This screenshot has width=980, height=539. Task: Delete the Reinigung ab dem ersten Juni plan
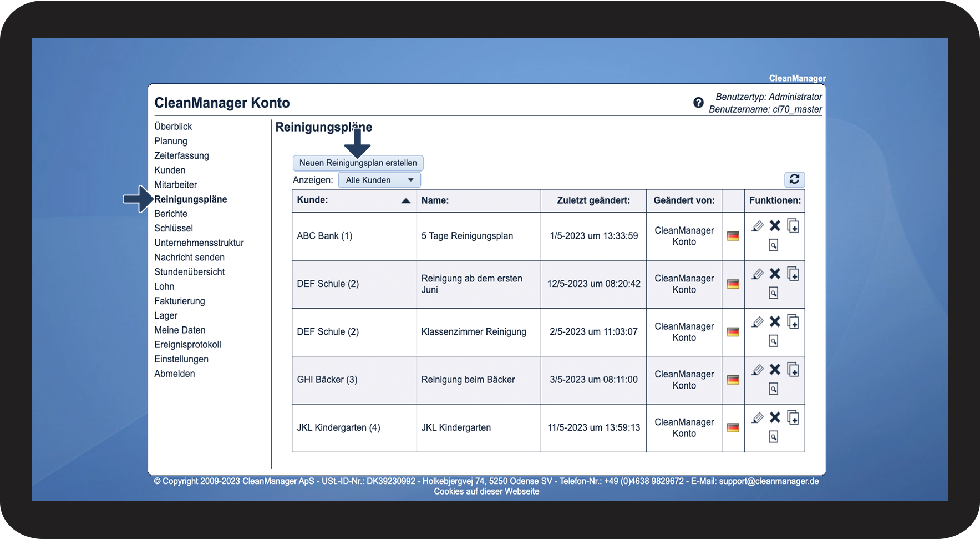775,274
